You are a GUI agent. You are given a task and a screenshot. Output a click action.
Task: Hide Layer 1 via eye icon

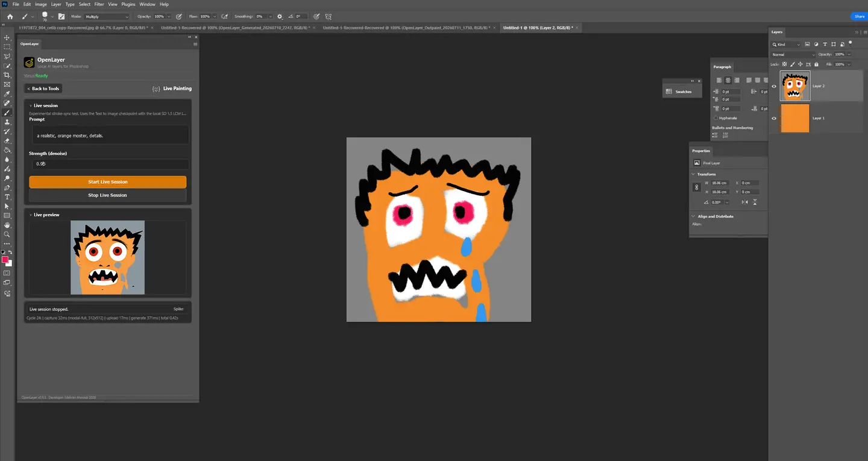774,118
